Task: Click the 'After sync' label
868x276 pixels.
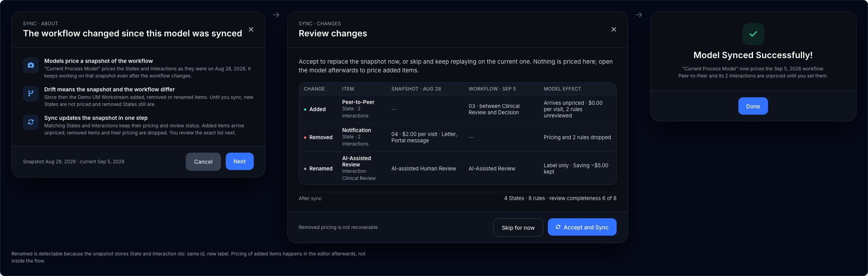Action: click(x=310, y=198)
